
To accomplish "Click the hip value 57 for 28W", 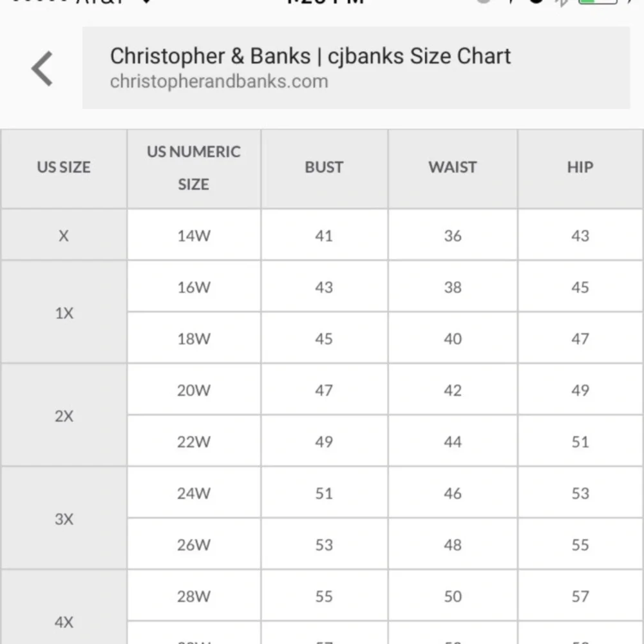I will [x=580, y=596].
